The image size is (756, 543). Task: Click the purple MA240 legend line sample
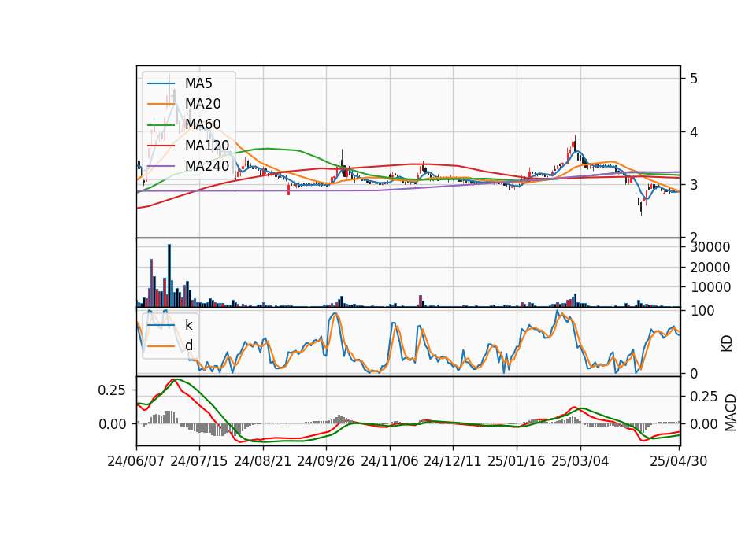(161, 166)
